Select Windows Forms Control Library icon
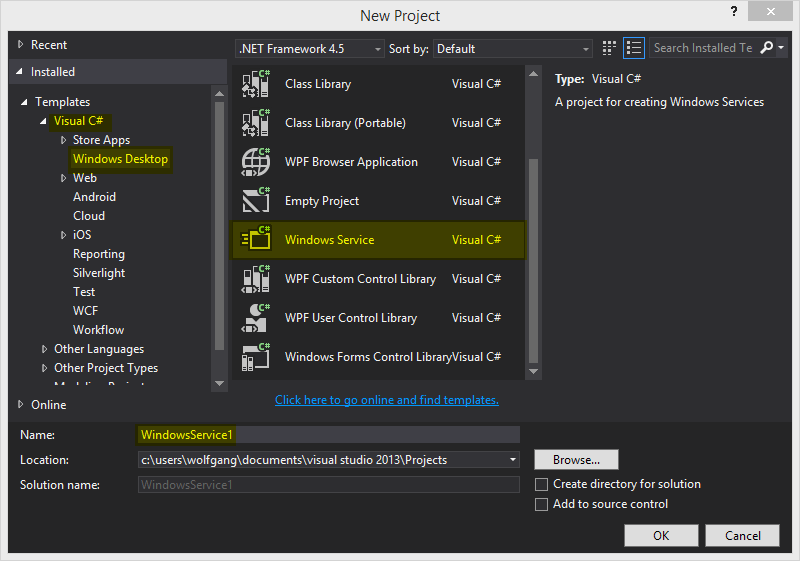Image resolution: width=800 pixels, height=561 pixels. pyautogui.click(x=256, y=357)
